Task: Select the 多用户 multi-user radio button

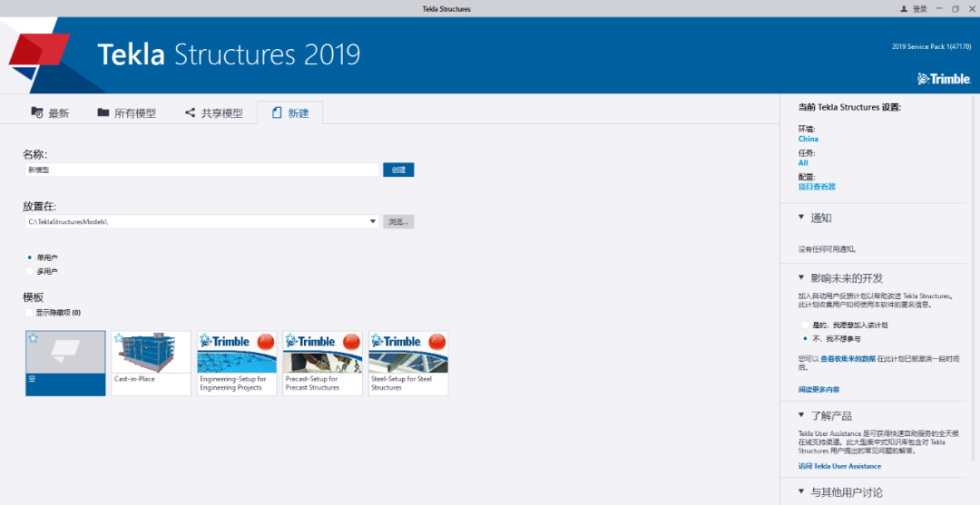Action: pyautogui.click(x=29, y=271)
